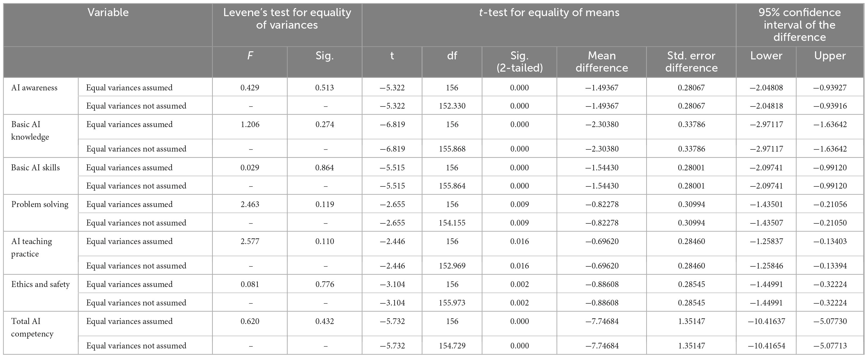Click the 'Variable' column header

[108, 13]
